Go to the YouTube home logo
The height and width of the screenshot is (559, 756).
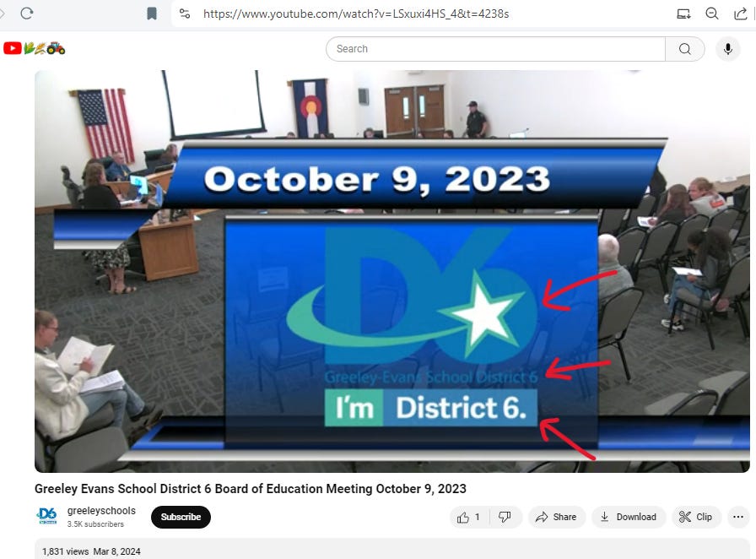35,48
